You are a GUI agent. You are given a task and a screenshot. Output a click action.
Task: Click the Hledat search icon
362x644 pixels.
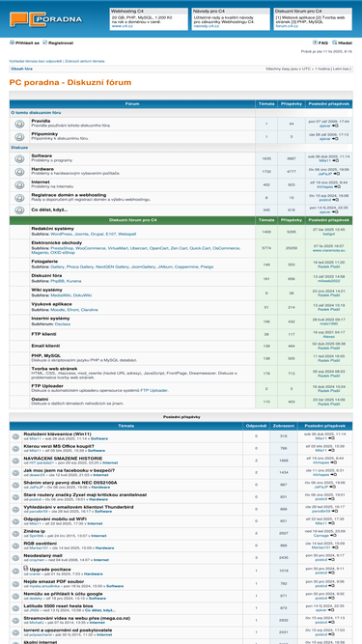[x=335, y=42]
